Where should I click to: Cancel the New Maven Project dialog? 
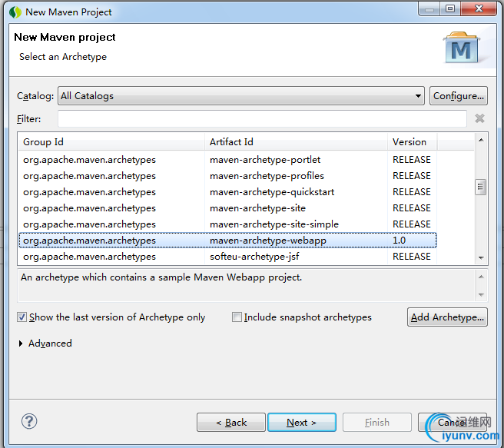tap(453, 423)
